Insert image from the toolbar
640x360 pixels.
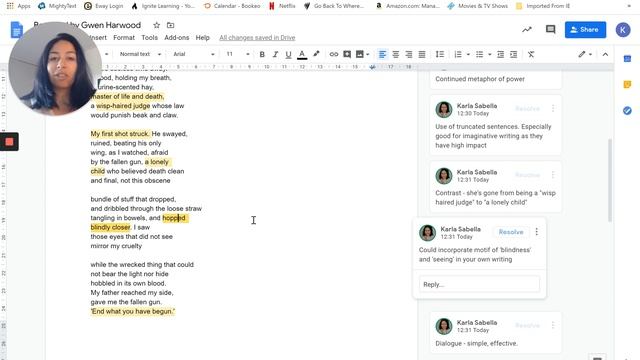pos(360,54)
